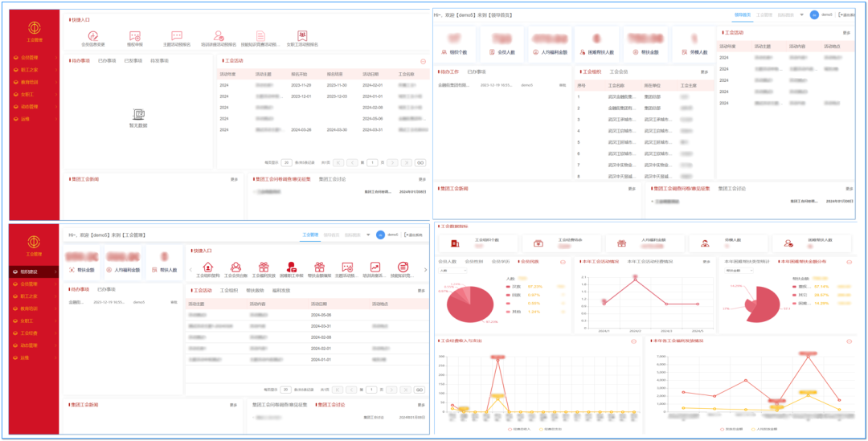Click GO button under the 报名开始 table
868x441 pixels.
[420, 163]
